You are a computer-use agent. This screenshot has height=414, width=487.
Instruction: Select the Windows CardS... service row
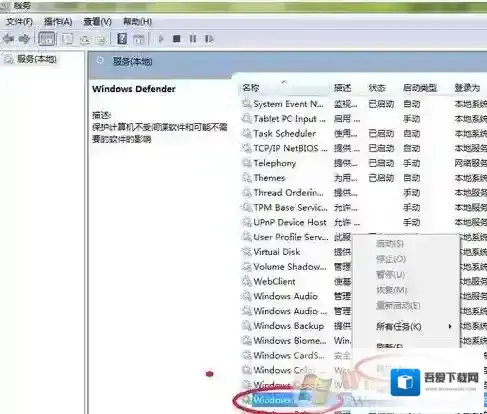[x=296, y=355]
